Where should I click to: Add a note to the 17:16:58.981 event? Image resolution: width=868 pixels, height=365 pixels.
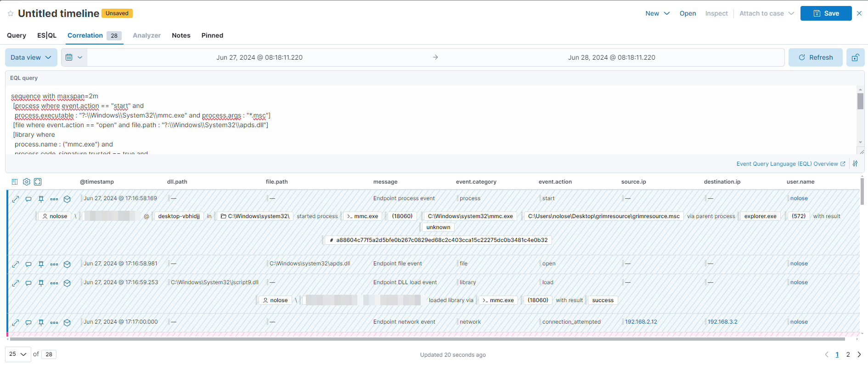28,264
